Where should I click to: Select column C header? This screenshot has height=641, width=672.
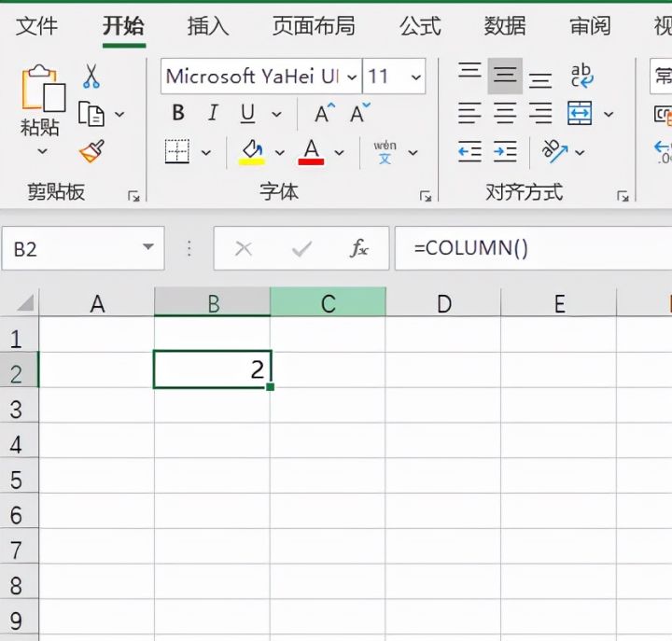click(x=329, y=303)
